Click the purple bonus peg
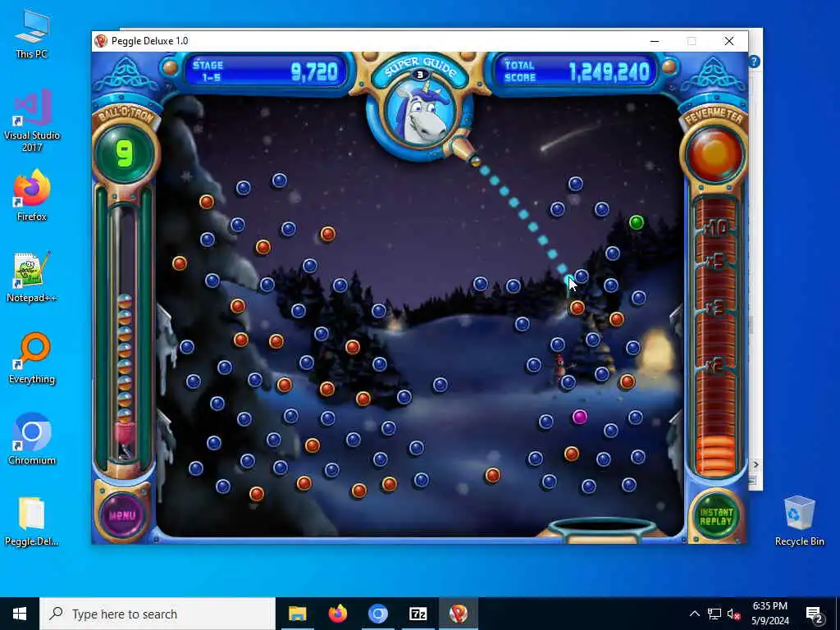 (x=579, y=416)
